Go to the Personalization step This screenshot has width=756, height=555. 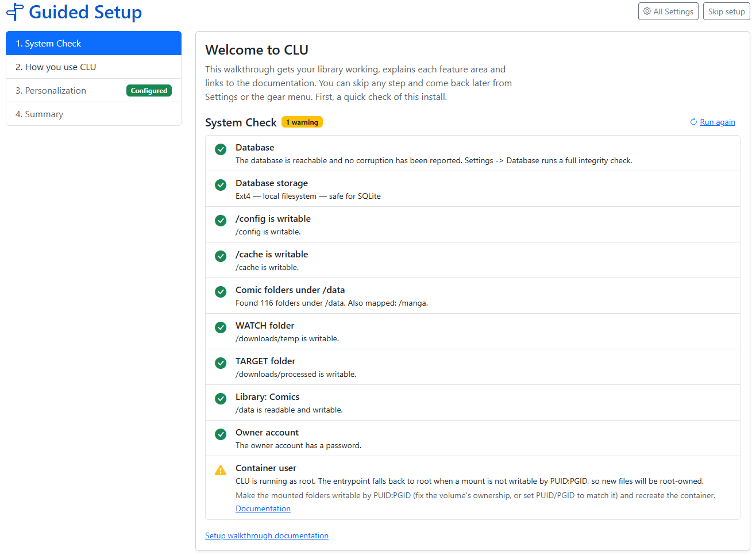coord(94,90)
